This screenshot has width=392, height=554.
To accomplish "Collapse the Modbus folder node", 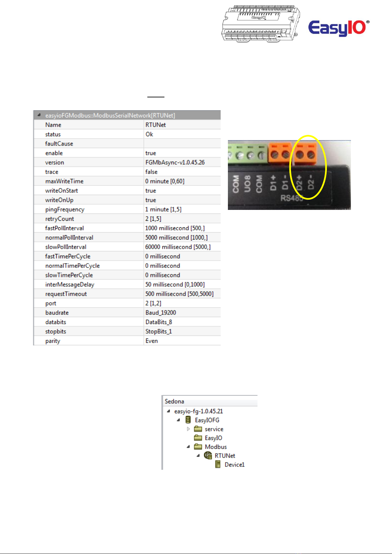I will tap(188, 446).
